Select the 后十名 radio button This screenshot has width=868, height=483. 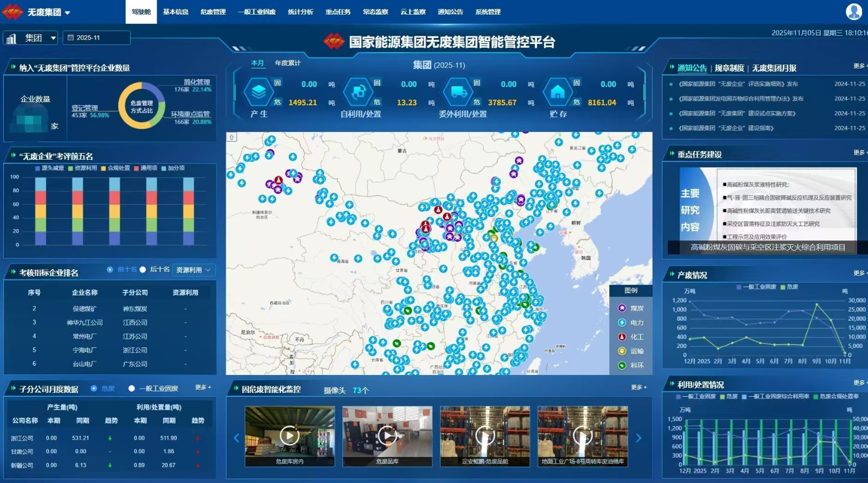pos(143,270)
